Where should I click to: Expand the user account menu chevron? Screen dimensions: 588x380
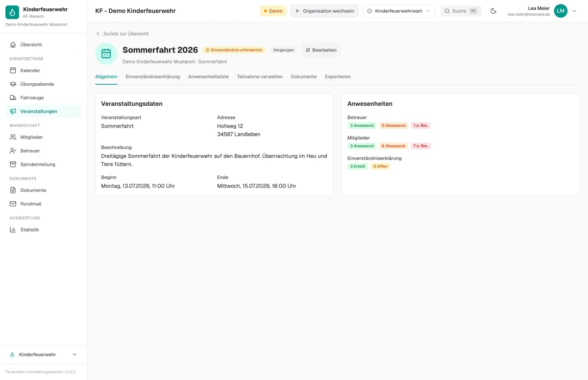click(575, 11)
